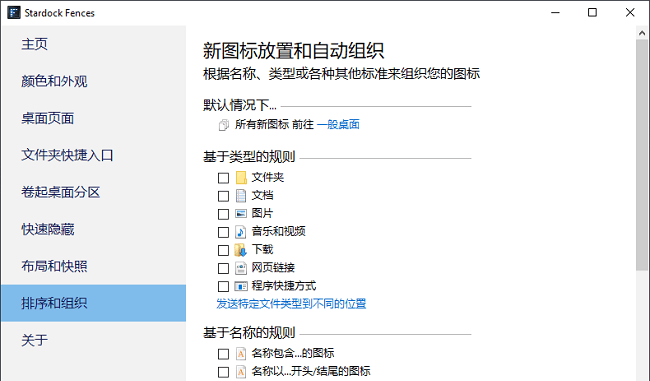Check the 下载 rule checkbox
The height and width of the screenshot is (381, 650).
pyautogui.click(x=223, y=250)
